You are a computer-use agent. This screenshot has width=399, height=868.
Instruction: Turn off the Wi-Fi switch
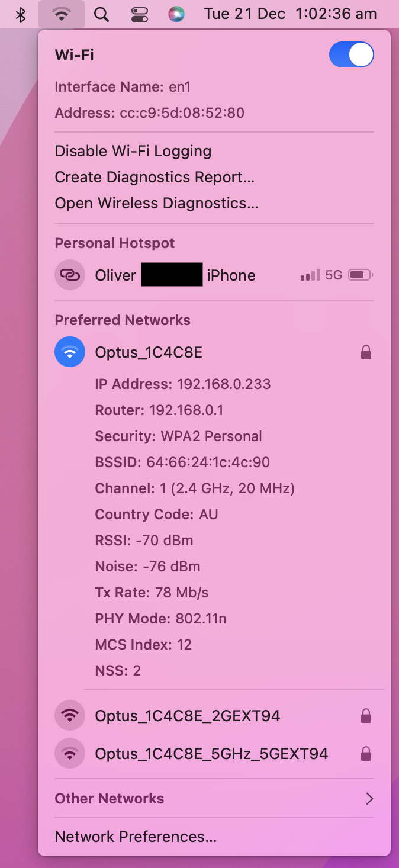[x=352, y=55]
